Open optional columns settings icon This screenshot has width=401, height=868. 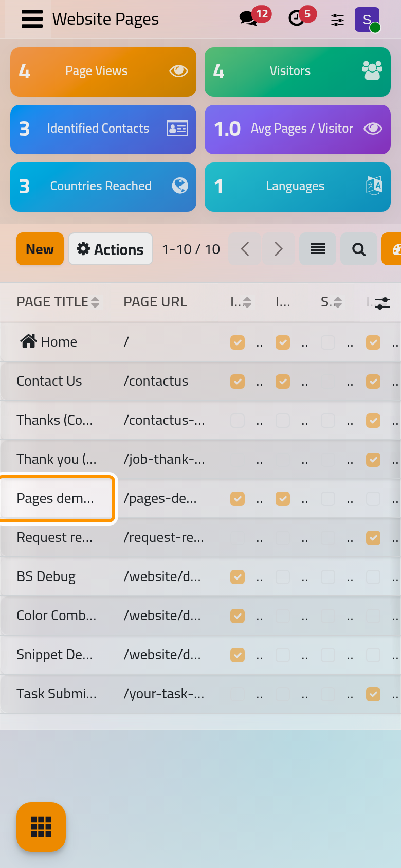click(382, 303)
